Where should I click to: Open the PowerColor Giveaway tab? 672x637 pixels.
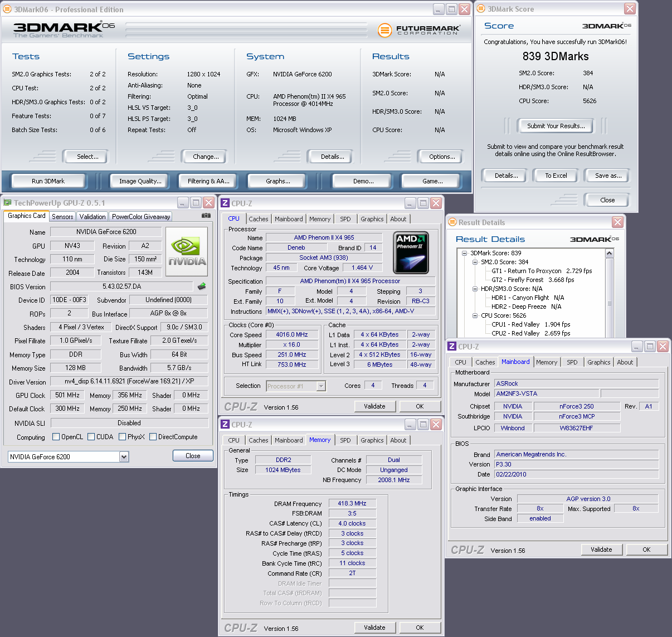tap(141, 217)
